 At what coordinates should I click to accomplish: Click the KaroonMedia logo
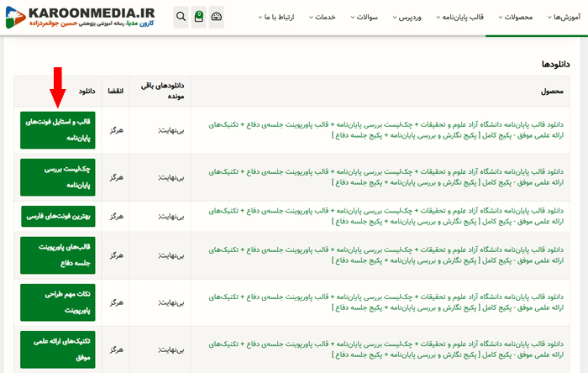click(x=82, y=17)
